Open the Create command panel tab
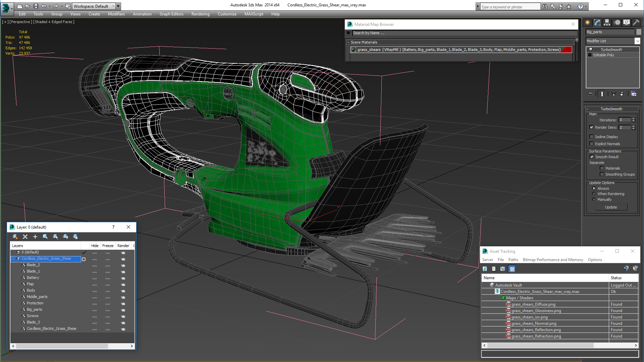 click(x=588, y=22)
